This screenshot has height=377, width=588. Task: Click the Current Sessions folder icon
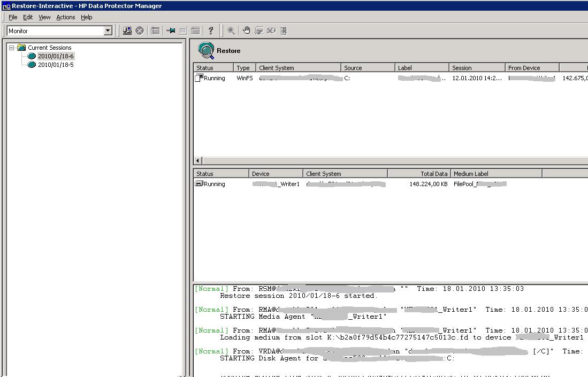[21, 48]
